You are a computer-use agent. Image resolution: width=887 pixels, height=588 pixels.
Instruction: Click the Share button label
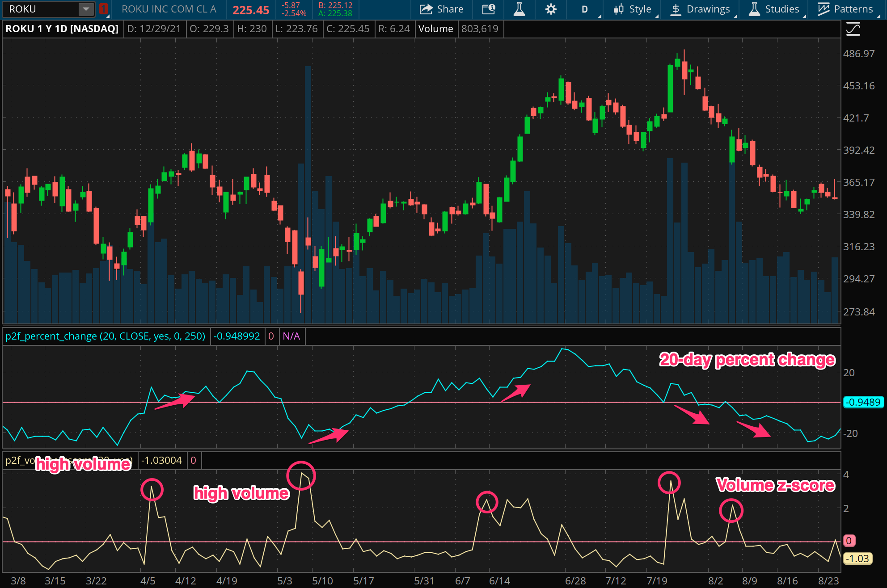click(x=450, y=9)
